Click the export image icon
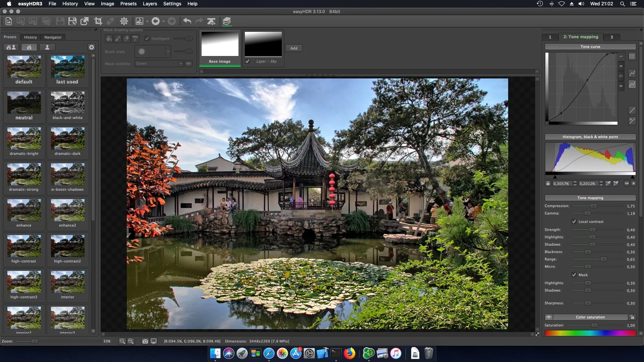Image resolution: width=644 pixels, height=362 pixels. 85,21
